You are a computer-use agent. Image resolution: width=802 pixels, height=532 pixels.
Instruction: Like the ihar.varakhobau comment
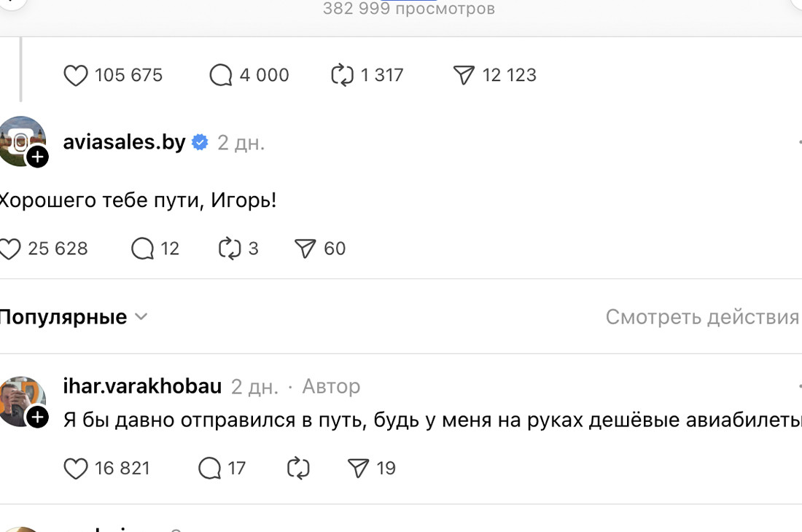pos(76,468)
